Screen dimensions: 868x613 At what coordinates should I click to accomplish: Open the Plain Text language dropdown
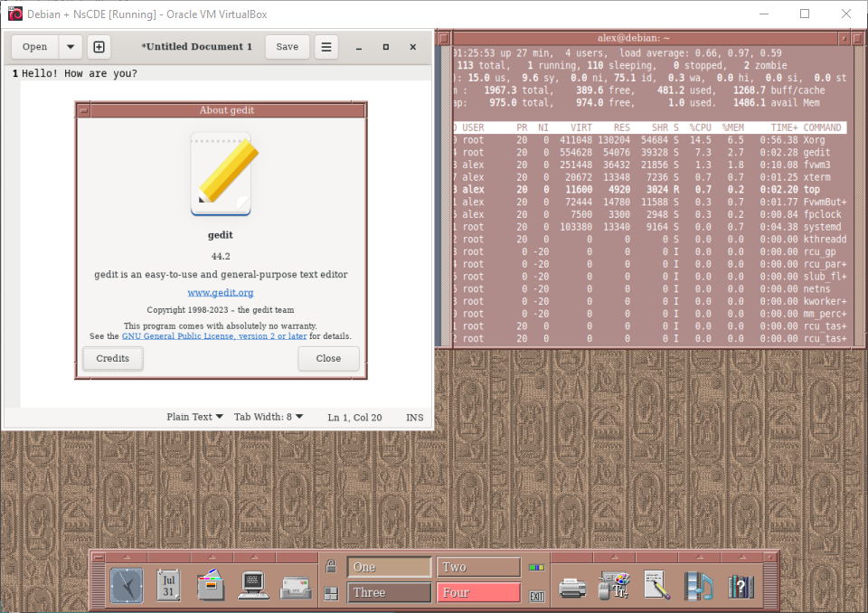[x=194, y=417]
